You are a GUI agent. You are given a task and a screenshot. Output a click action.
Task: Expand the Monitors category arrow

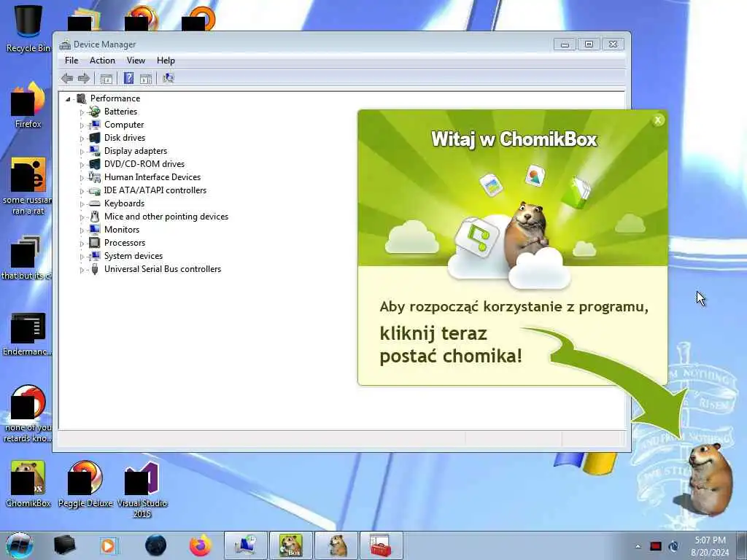(82, 230)
